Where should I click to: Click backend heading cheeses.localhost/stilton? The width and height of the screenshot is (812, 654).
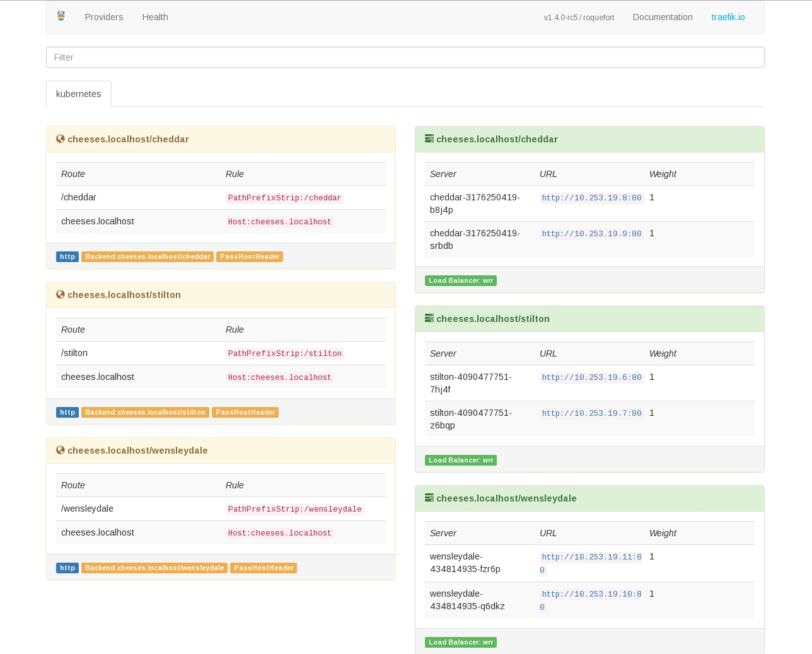click(493, 319)
